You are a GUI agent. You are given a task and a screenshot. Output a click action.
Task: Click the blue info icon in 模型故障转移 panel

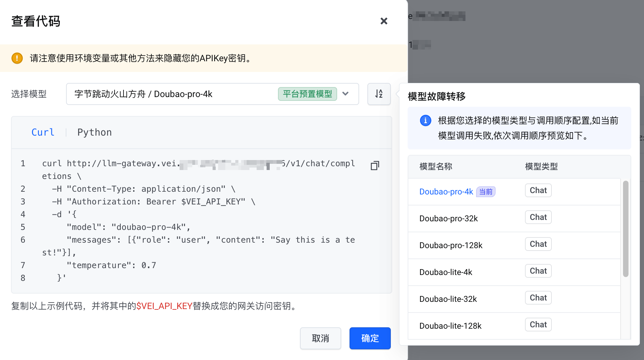(x=426, y=120)
